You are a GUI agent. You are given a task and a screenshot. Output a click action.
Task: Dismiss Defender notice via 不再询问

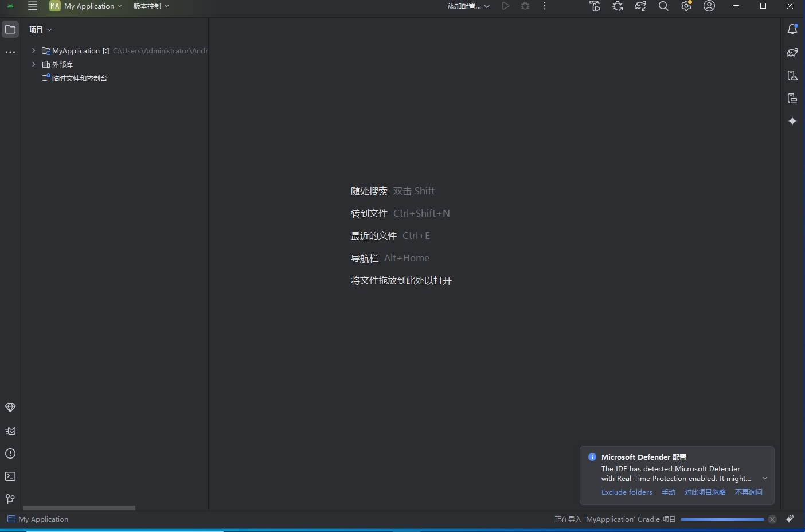(749, 492)
